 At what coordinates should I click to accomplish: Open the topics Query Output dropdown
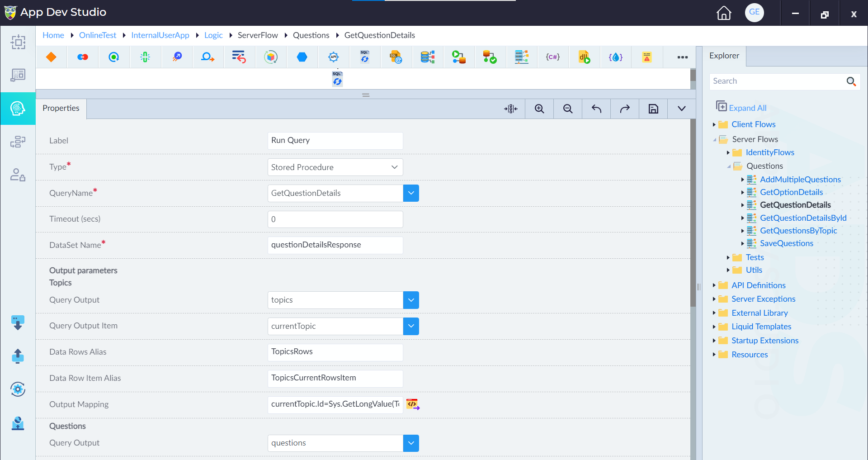(x=411, y=300)
